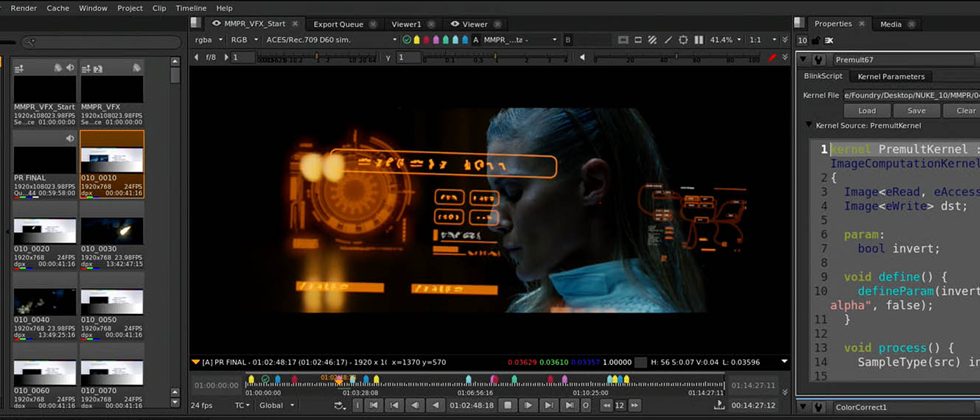This screenshot has width=980, height=420.
Task: Collapse the ColorCorrect1 node properties
Action: tap(804, 407)
